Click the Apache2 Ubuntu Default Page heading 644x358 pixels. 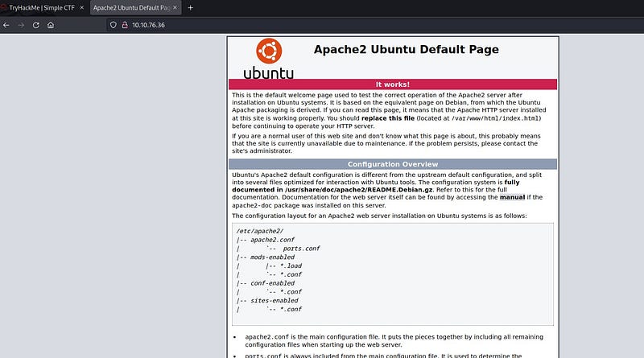pos(406,50)
